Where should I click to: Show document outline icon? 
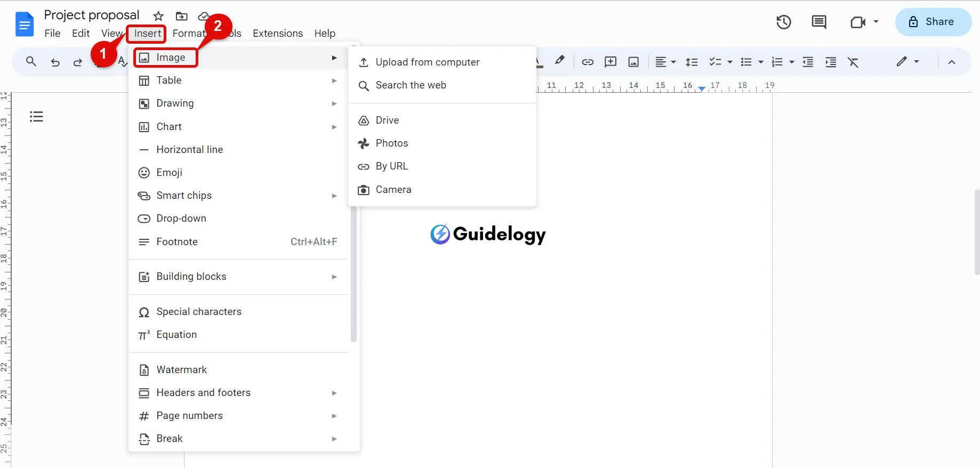(36, 116)
